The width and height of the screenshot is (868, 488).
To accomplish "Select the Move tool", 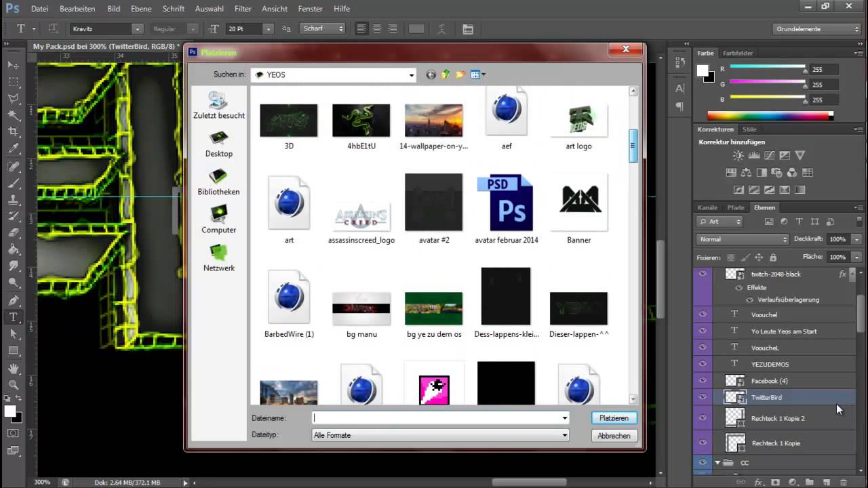I will (13, 65).
